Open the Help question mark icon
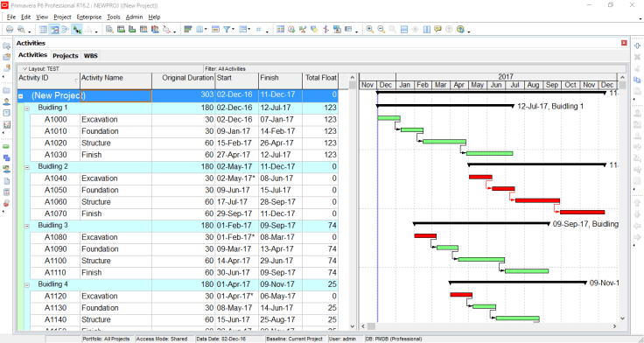 tap(460, 29)
